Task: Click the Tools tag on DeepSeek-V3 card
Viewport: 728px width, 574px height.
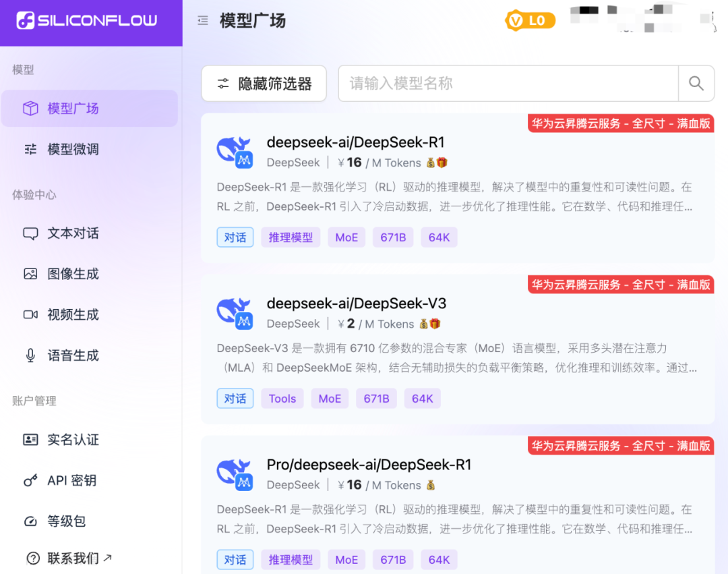Action: (x=282, y=399)
